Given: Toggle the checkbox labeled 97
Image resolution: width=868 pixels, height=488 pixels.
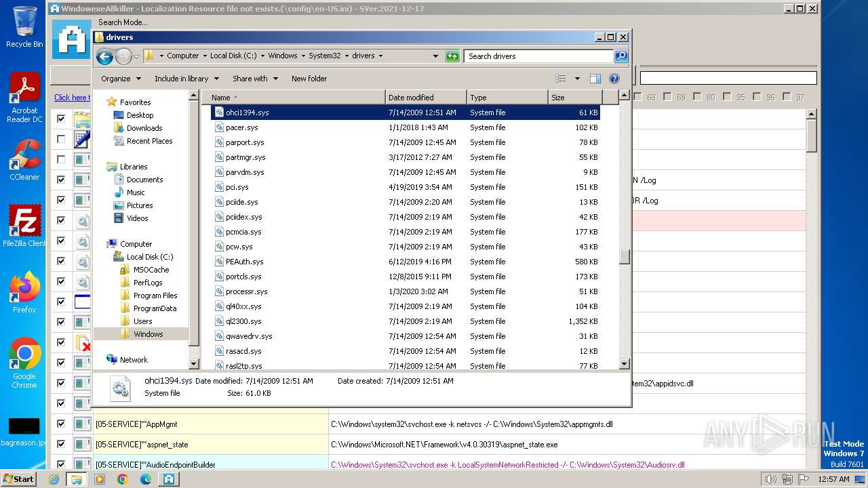Looking at the screenshot, I should click(x=787, y=97).
